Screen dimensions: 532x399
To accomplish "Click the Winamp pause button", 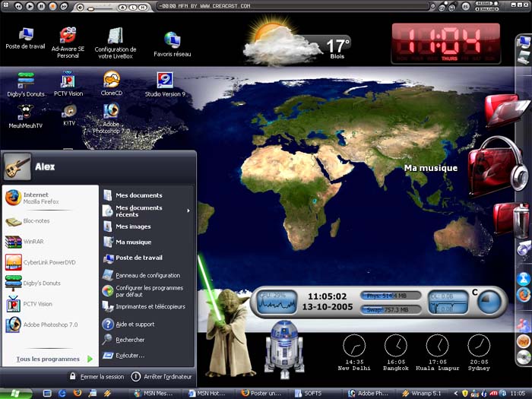I will (x=41, y=6).
